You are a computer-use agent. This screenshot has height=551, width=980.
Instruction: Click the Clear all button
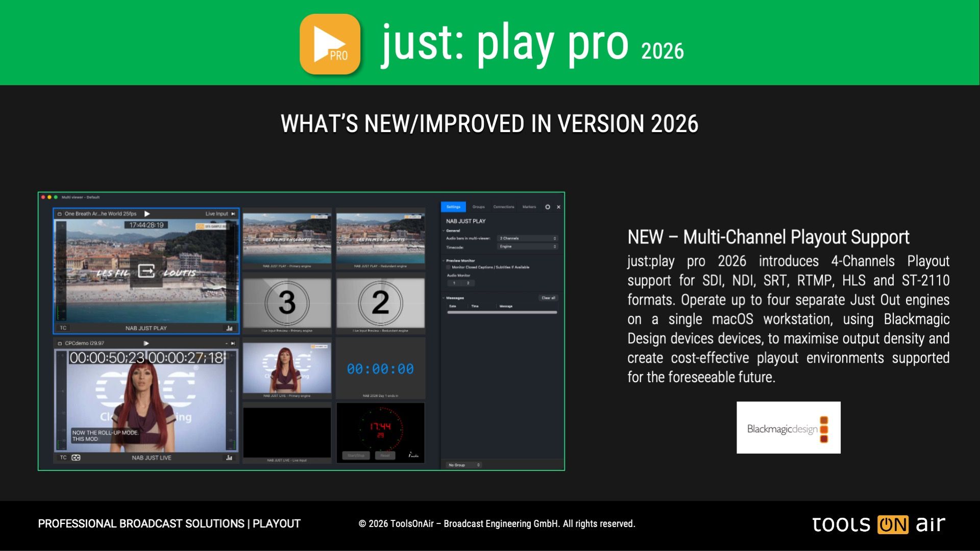(x=548, y=298)
